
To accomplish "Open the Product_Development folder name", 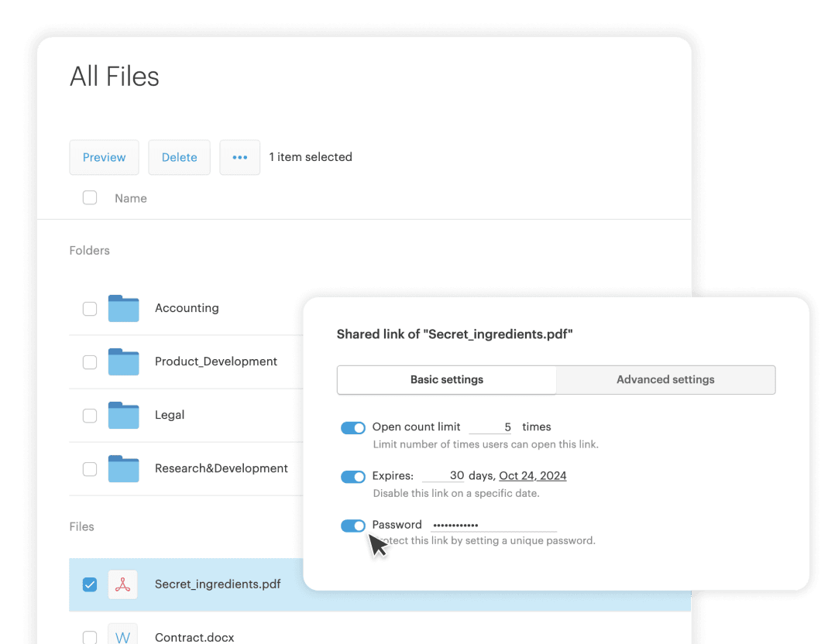I will coord(216,361).
